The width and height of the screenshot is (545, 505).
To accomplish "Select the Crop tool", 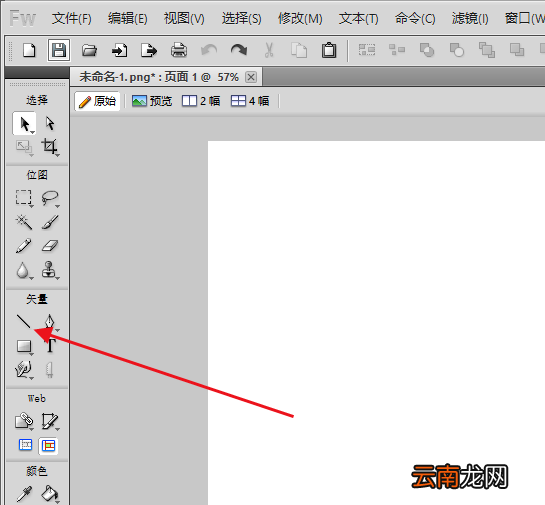I will [50, 147].
